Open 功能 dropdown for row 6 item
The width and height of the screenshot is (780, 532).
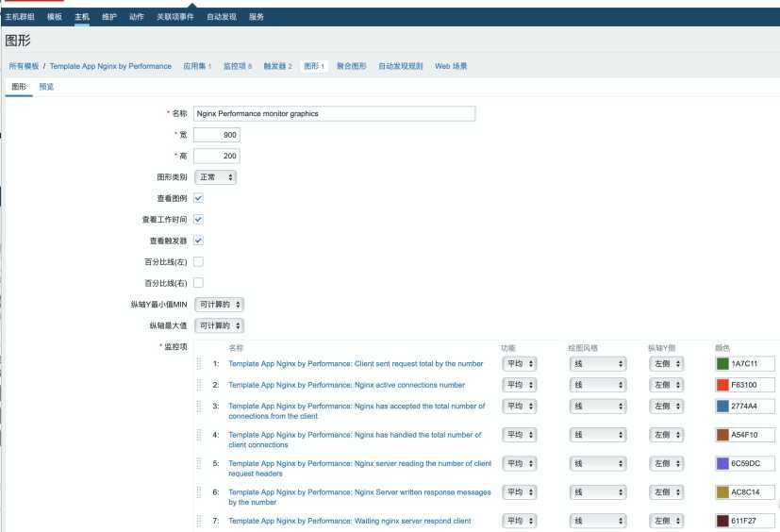click(x=520, y=492)
